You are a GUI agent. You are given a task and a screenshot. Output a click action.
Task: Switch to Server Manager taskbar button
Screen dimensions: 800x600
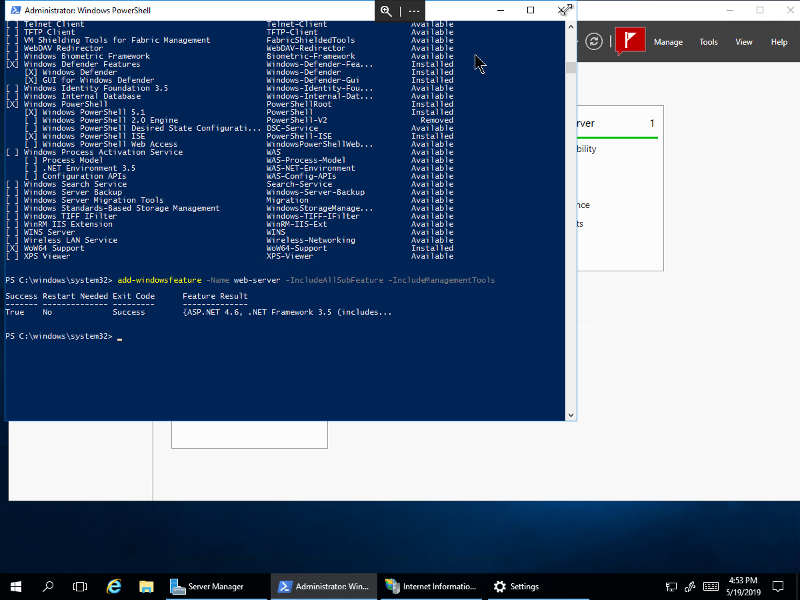pyautogui.click(x=216, y=586)
